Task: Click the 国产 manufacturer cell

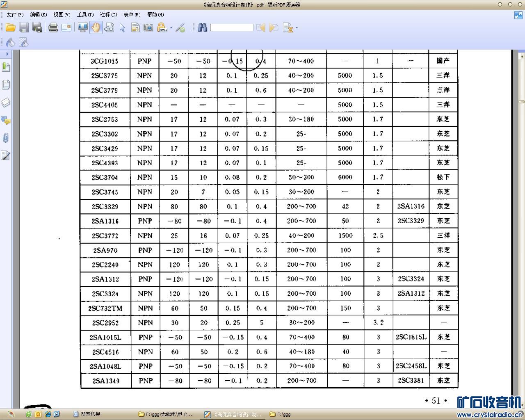Action: click(443, 61)
